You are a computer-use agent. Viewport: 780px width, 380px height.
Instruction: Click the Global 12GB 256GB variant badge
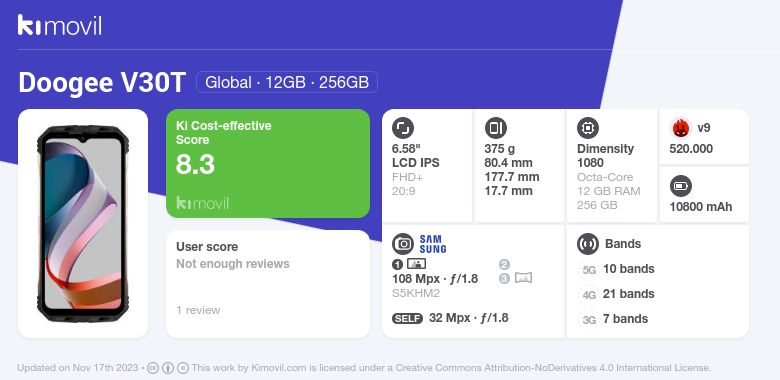(287, 82)
